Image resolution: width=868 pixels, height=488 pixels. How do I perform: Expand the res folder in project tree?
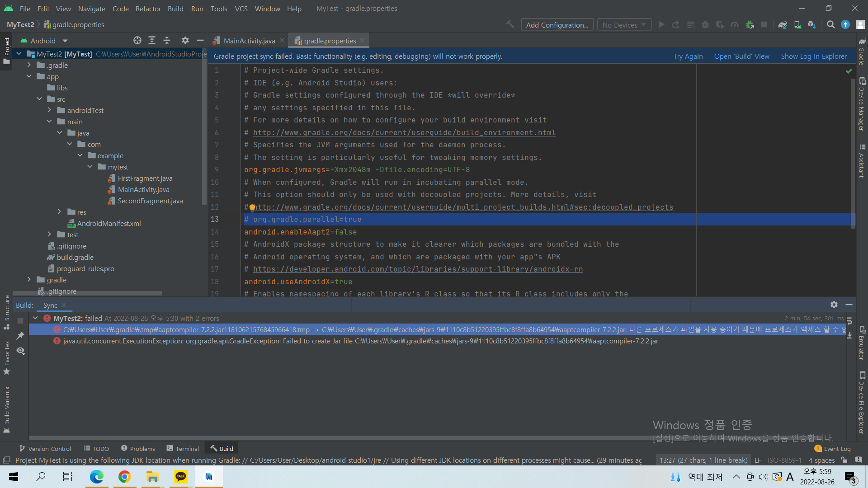click(x=59, y=212)
